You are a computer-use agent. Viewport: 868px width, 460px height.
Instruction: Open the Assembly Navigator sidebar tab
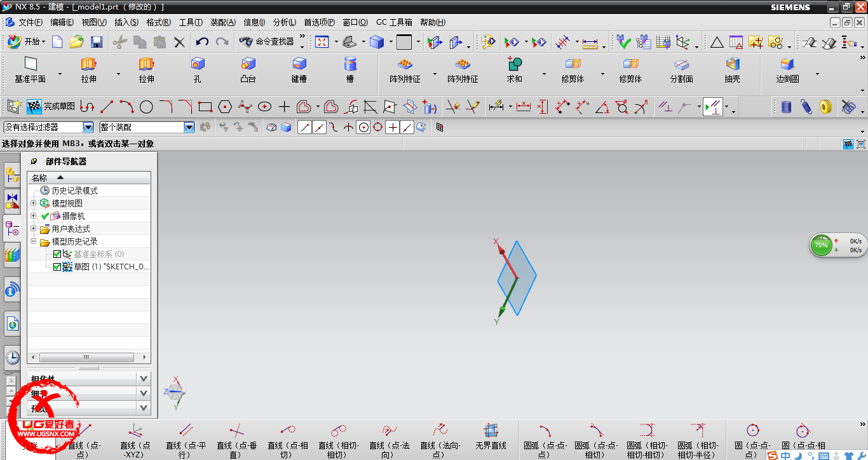click(12, 176)
